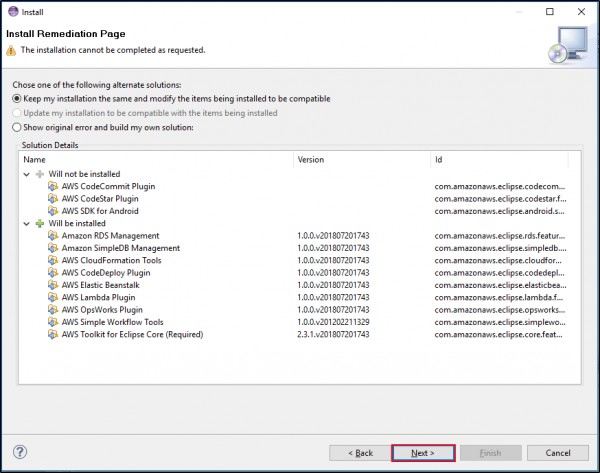Click version 1.0.0.v201202211329 of Simple Workflow Tools
This screenshot has height=473, width=600.
click(333, 322)
